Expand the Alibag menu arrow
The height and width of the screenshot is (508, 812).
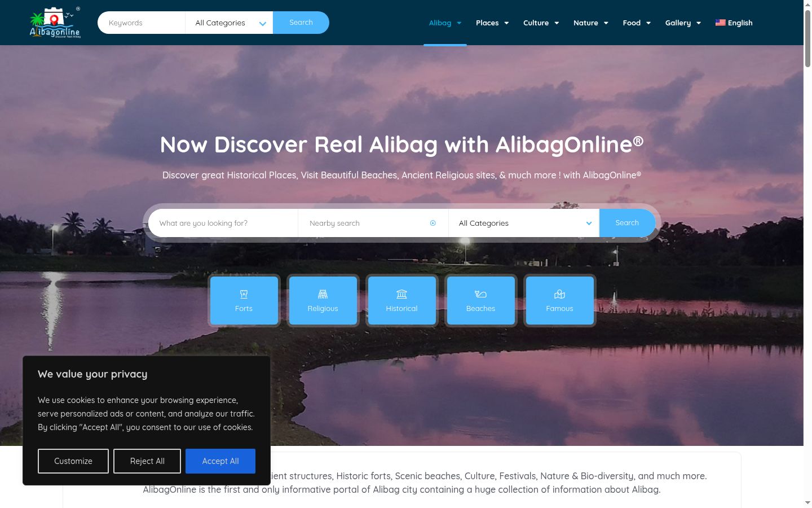point(459,23)
